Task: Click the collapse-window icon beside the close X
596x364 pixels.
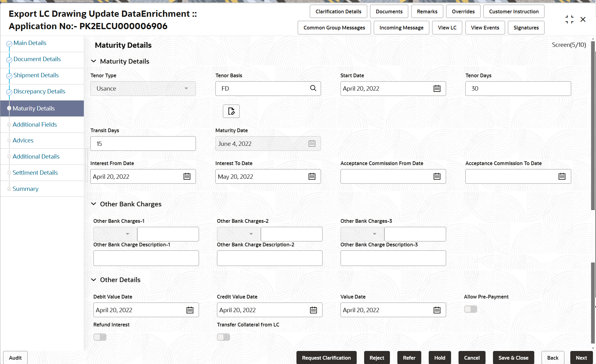Action: (x=569, y=20)
